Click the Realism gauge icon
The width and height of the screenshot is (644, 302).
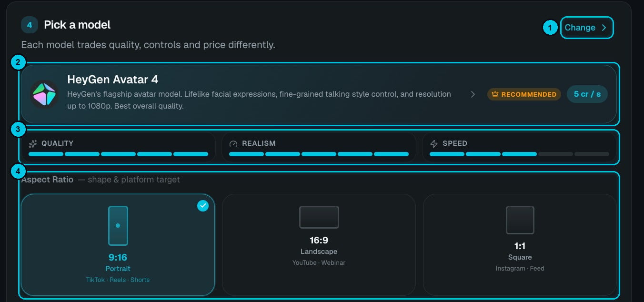coord(233,143)
